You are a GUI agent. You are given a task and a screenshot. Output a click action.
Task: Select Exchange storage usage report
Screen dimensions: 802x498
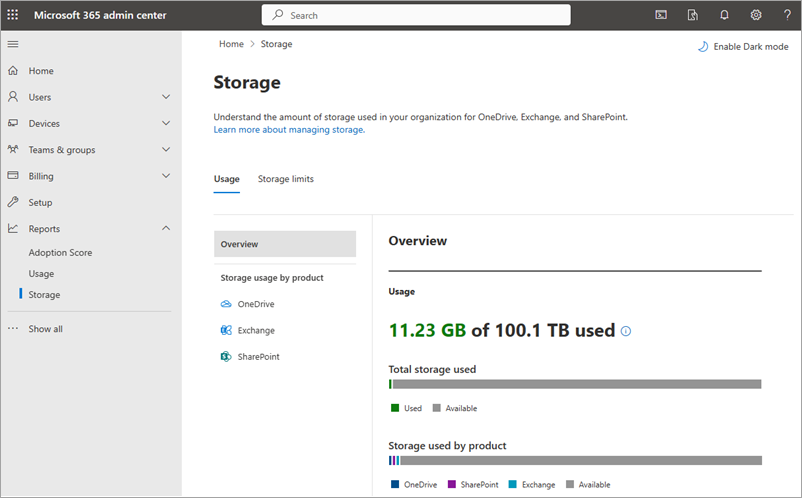pyautogui.click(x=255, y=330)
